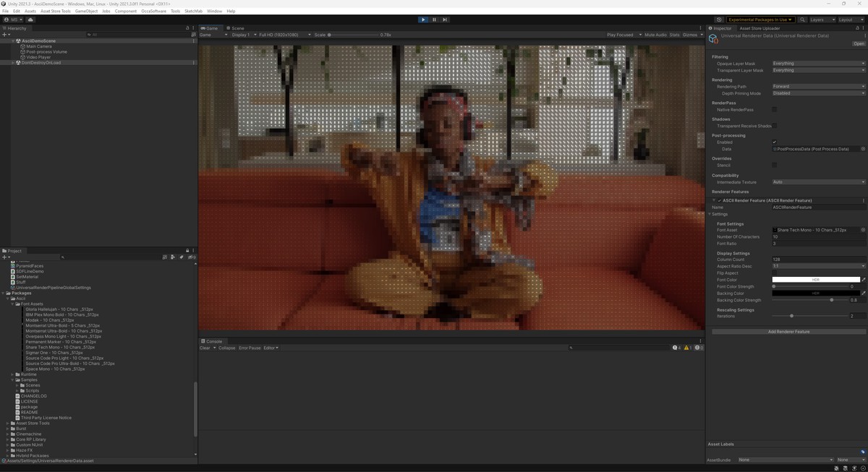868x472 pixels.
Task: Expand the DontDestroyOnLoad scene in the Hierarchy
Action: click(x=13, y=63)
